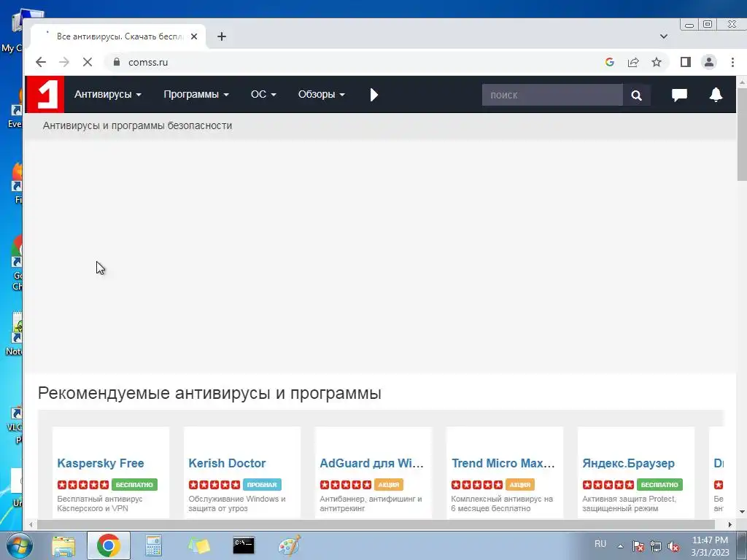Open the Chrome side panel

tap(686, 62)
